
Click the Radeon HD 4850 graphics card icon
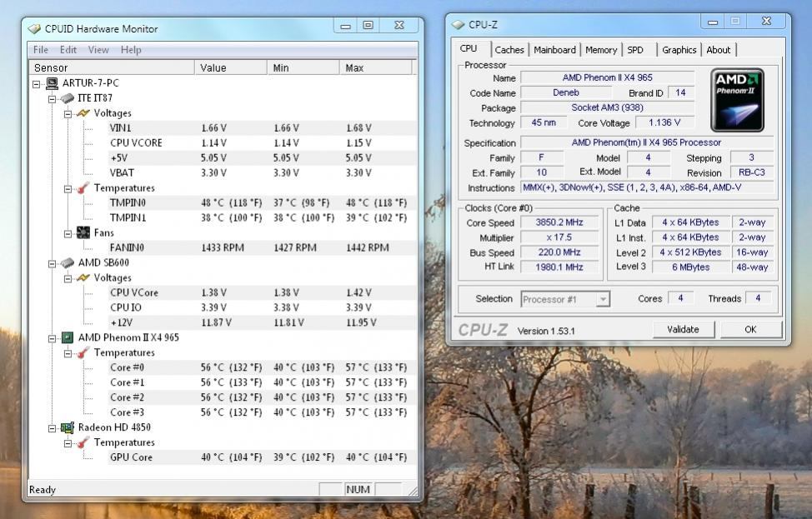68,427
